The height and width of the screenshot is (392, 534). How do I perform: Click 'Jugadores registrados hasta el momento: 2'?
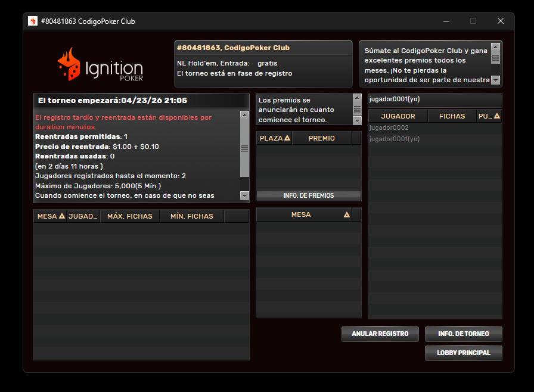tap(110, 176)
